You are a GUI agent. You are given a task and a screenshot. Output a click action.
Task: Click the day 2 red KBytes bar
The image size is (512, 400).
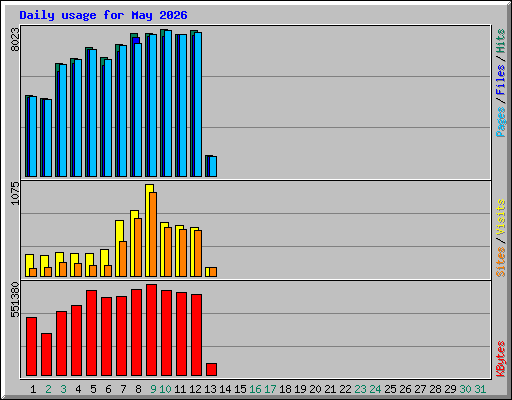click(x=46, y=355)
